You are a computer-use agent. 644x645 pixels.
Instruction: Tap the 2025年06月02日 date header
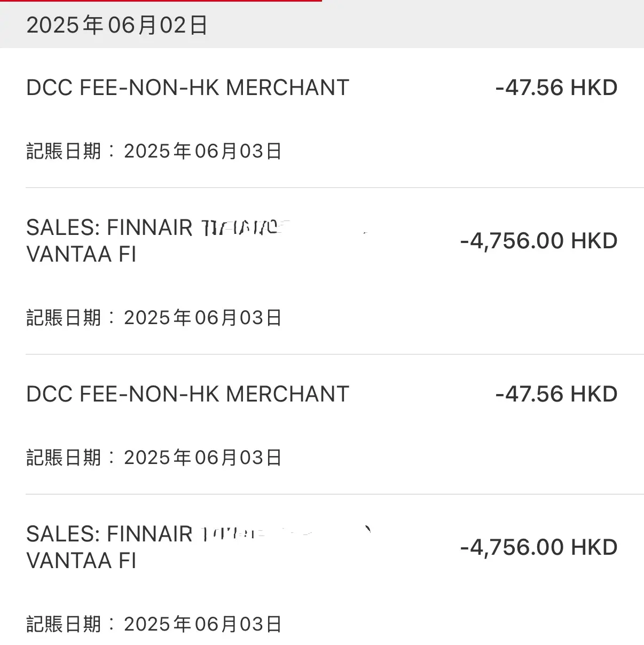coord(117,25)
